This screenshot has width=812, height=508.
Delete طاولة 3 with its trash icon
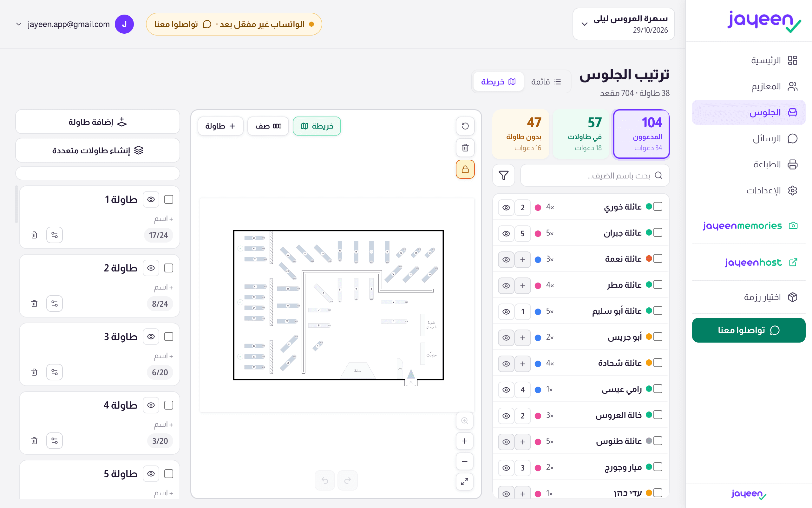tap(34, 372)
